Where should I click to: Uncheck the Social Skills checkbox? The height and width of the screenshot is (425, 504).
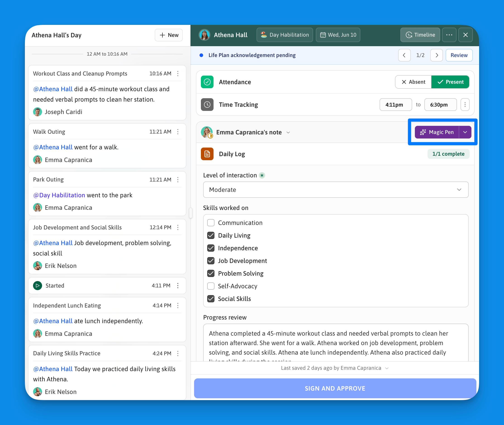point(211,299)
